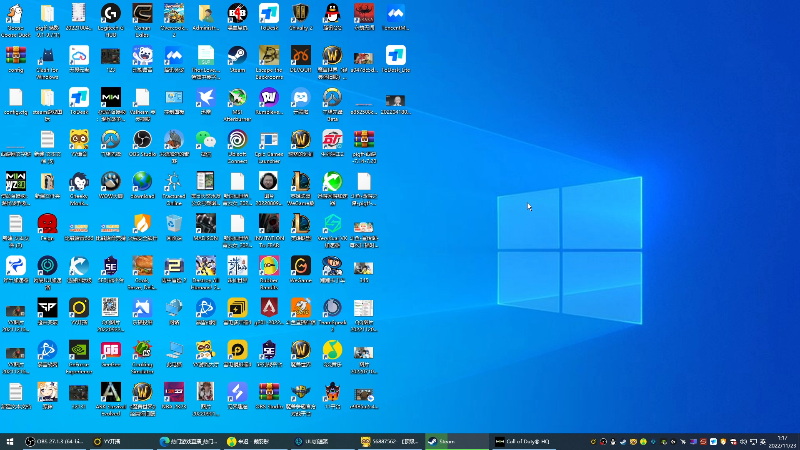
Task: Select the ARK Survival Evolved icon
Action: 111,400
